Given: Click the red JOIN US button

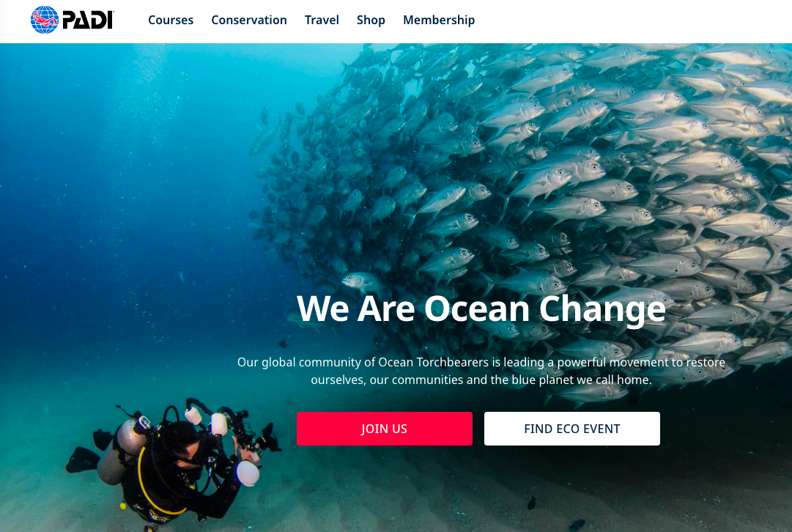Looking at the screenshot, I should [x=385, y=429].
